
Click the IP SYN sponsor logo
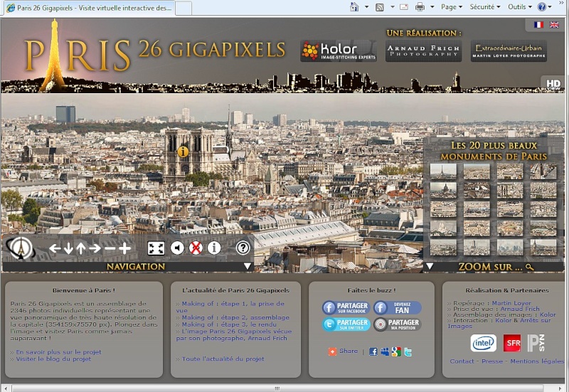pos(536,343)
